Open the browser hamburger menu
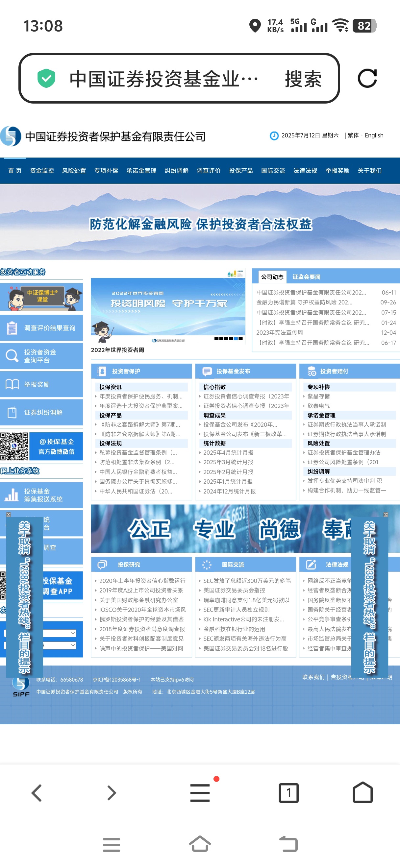400x868 pixels. (x=200, y=792)
